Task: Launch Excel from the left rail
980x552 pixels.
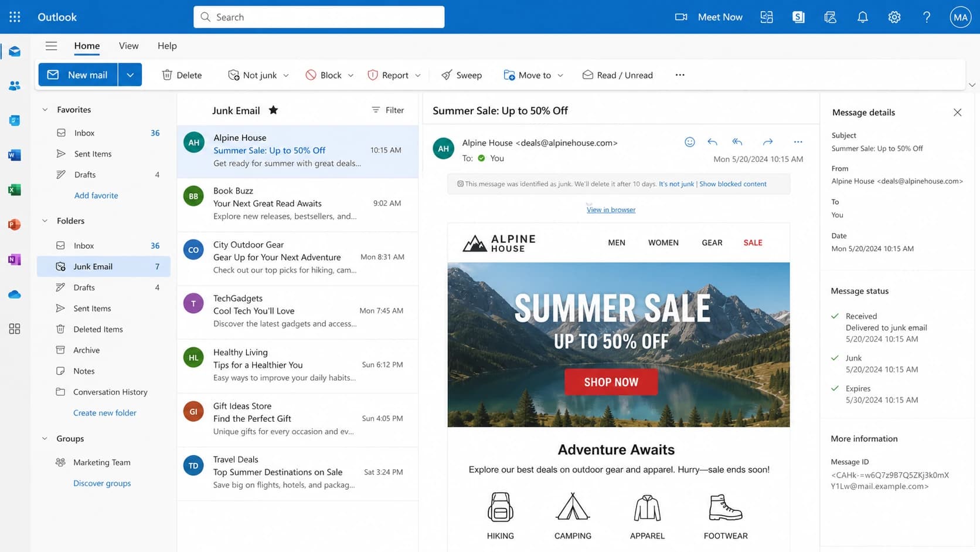Action: (x=15, y=189)
